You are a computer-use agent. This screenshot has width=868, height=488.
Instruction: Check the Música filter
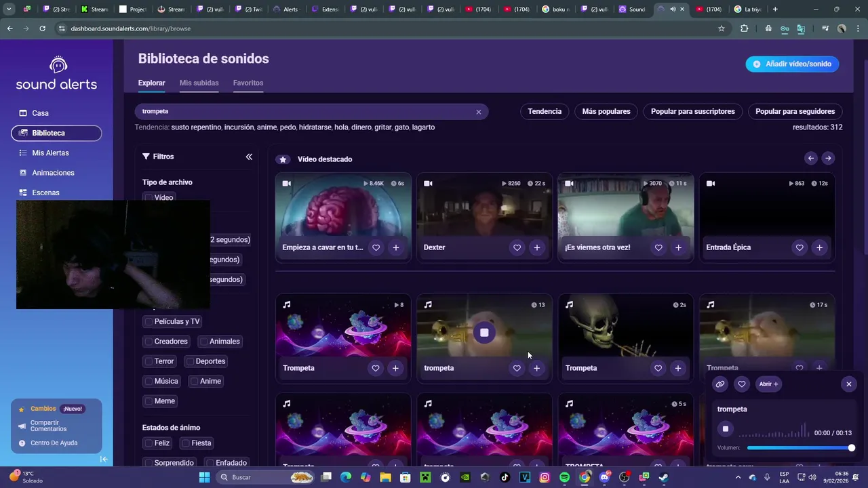point(148,381)
